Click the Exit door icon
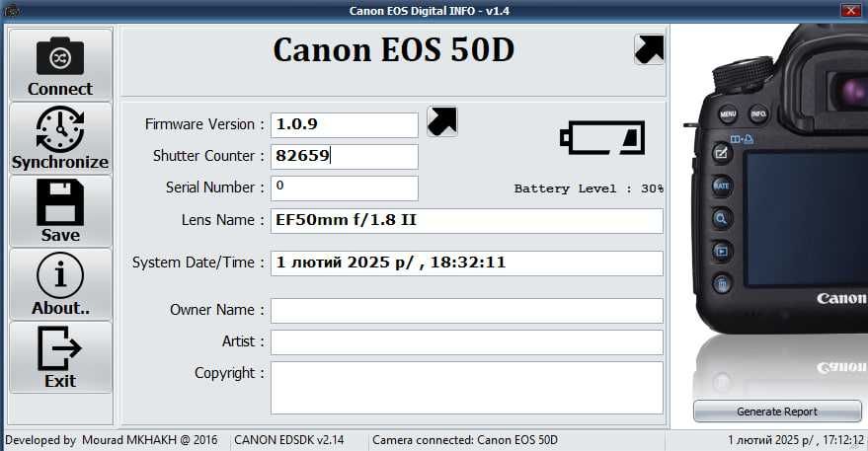Screen dimensions: 868x451 point(60,348)
